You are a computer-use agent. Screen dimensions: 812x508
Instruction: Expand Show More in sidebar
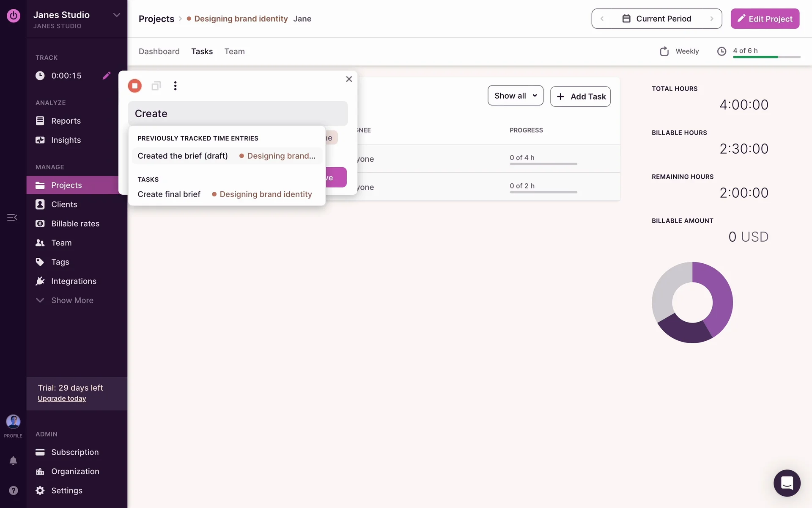pyautogui.click(x=72, y=300)
